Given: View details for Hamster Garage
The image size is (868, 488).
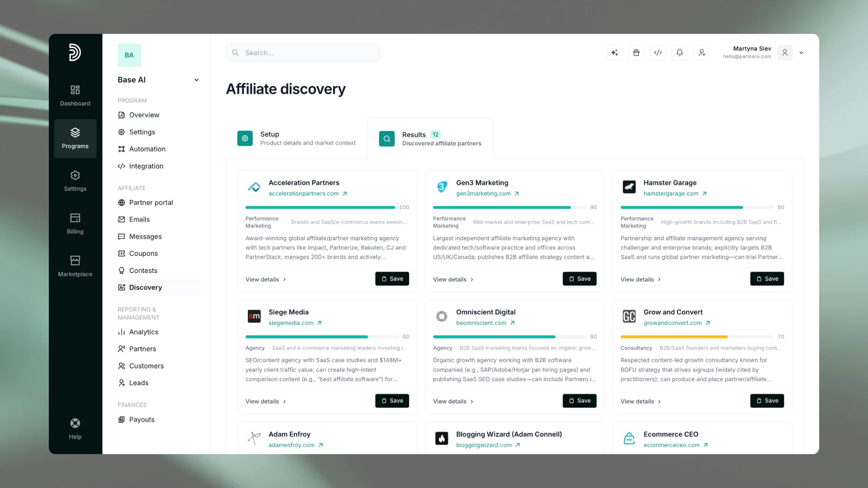Looking at the screenshot, I should [x=641, y=280].
